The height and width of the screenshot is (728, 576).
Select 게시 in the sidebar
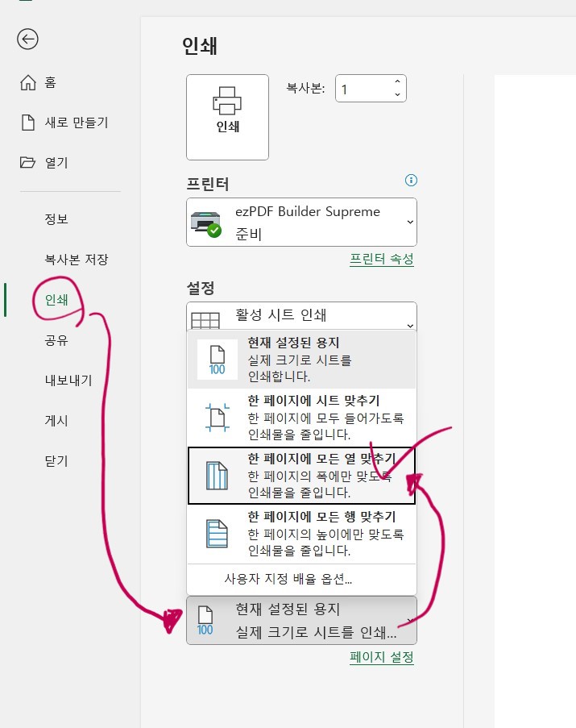click(x=56, y=421)
